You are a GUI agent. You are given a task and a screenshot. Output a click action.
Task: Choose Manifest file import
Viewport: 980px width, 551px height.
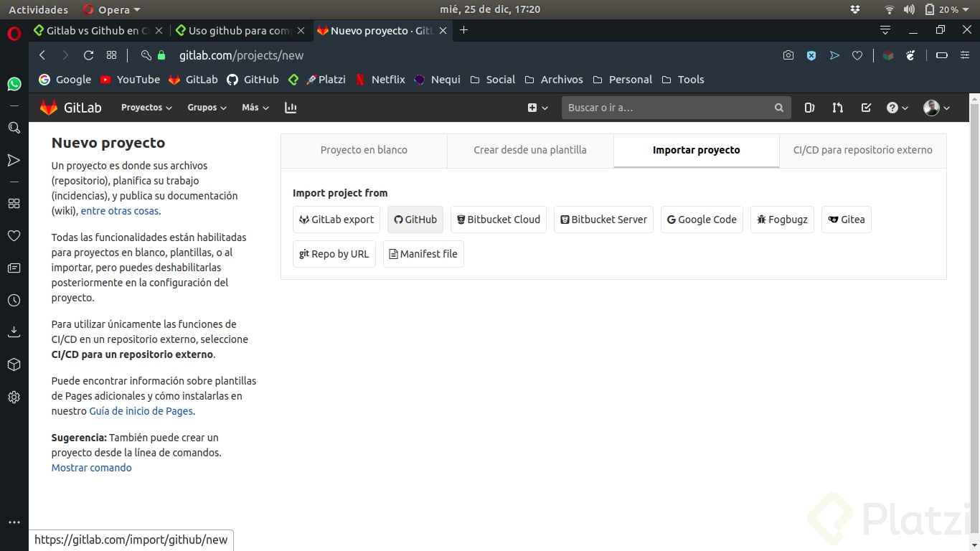(x=423, y=254)
